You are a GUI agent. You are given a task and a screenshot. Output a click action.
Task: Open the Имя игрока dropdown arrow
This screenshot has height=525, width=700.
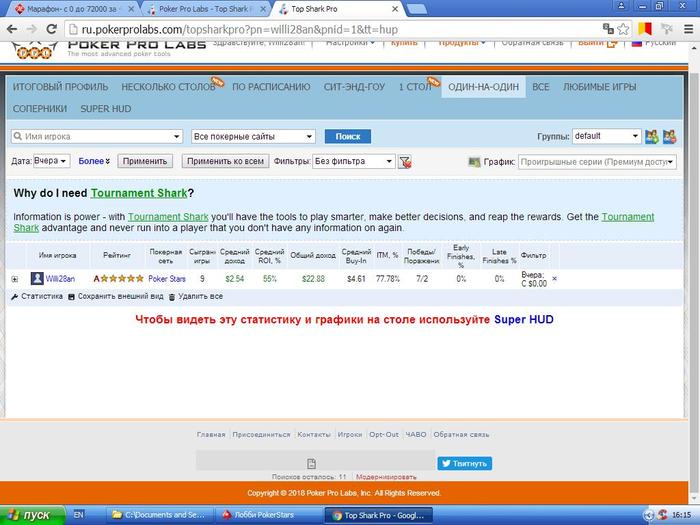(177, 137)
